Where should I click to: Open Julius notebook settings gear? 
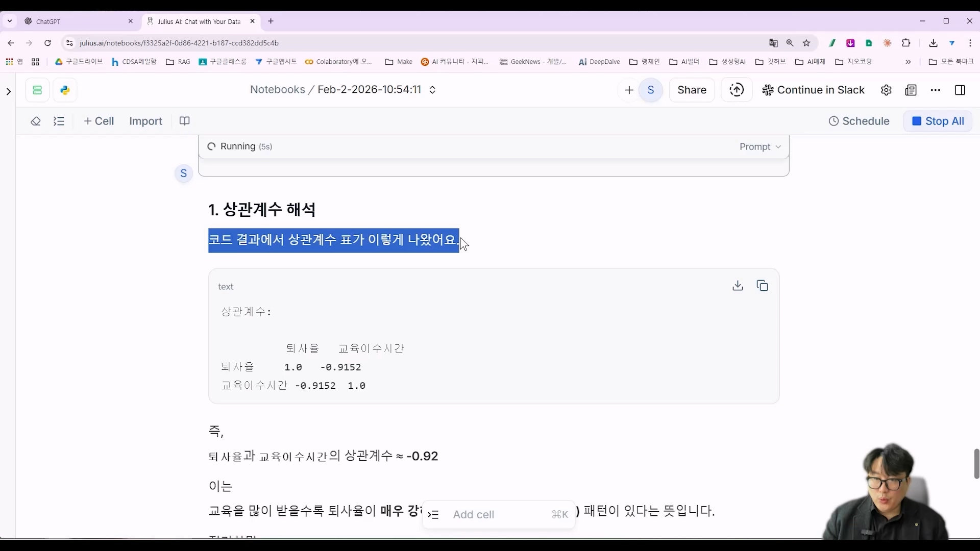887,90
